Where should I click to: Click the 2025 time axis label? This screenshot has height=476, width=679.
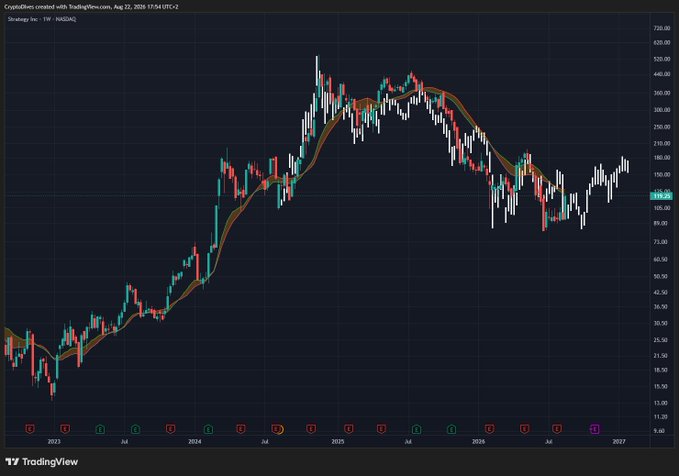click(338, 441)
